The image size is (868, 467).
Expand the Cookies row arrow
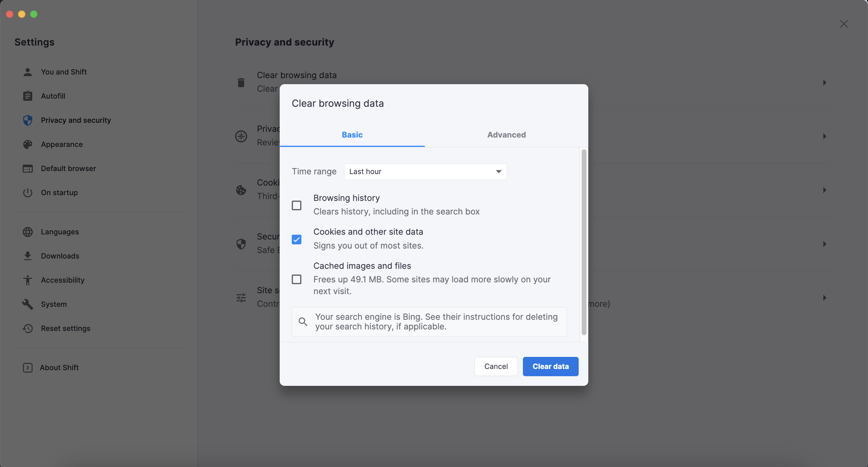tap(825, 190)
